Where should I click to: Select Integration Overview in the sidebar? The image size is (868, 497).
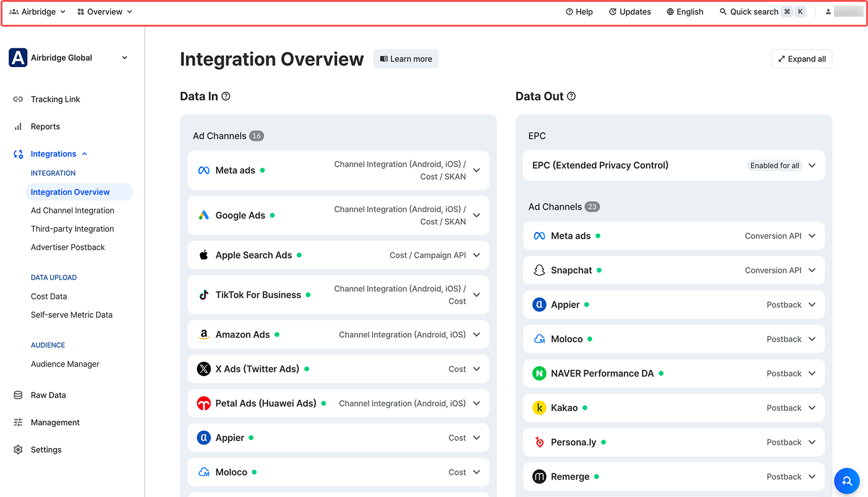tap(79, 192)
